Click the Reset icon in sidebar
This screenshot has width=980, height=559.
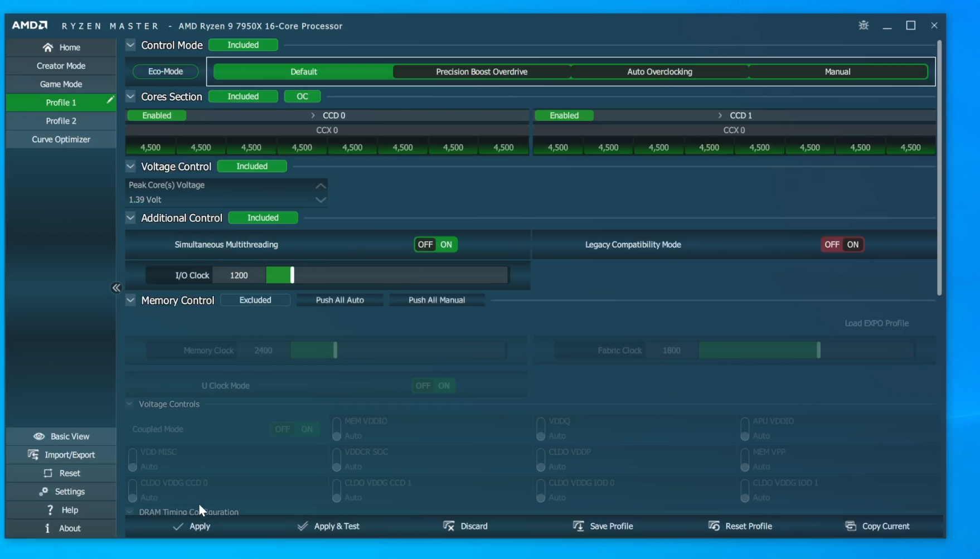[48, 473]
